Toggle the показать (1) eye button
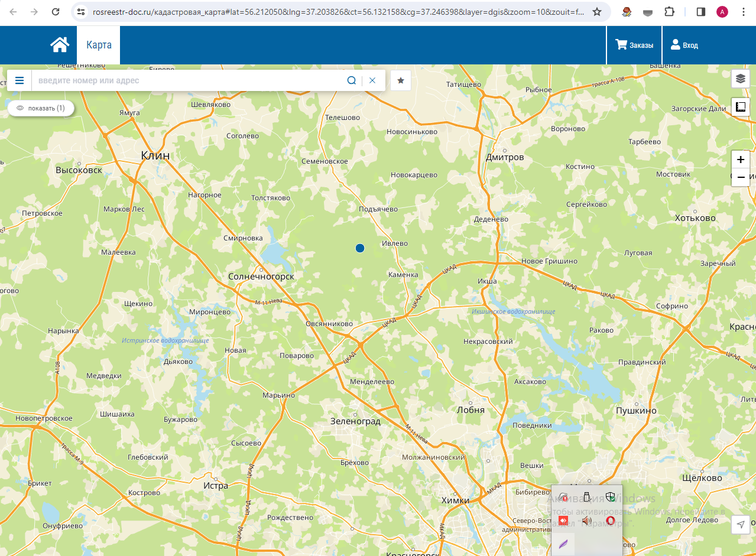Screen dimensions: 756x556 coord(41,108)
